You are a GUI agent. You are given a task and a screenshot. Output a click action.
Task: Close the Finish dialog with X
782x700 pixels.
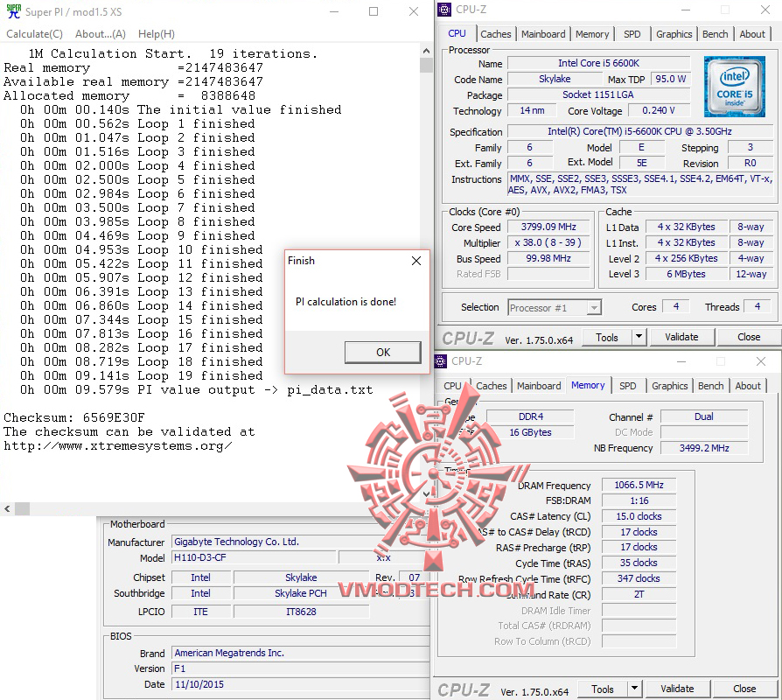tap(416, 261)
